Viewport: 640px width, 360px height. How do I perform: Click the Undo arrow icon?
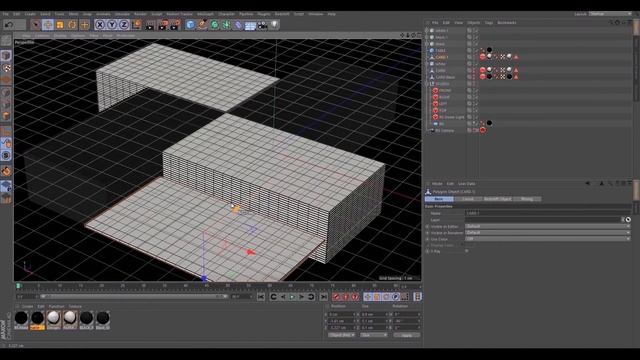pos(9,25)
